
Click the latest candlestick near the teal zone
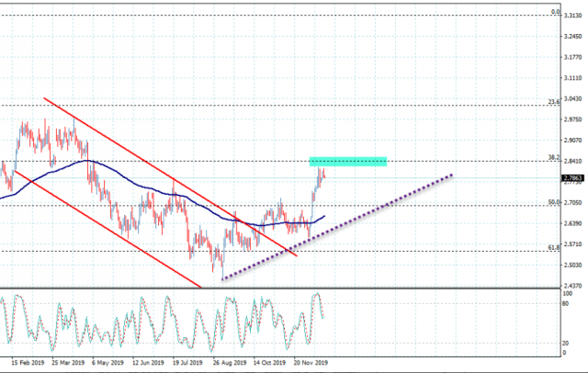(322, 174)
